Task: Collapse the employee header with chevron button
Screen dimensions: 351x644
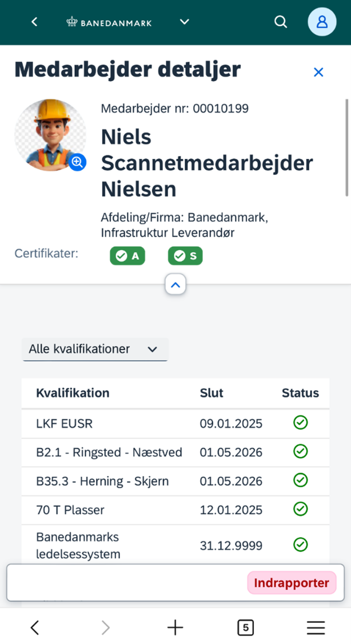Action: tap(175, 284)
